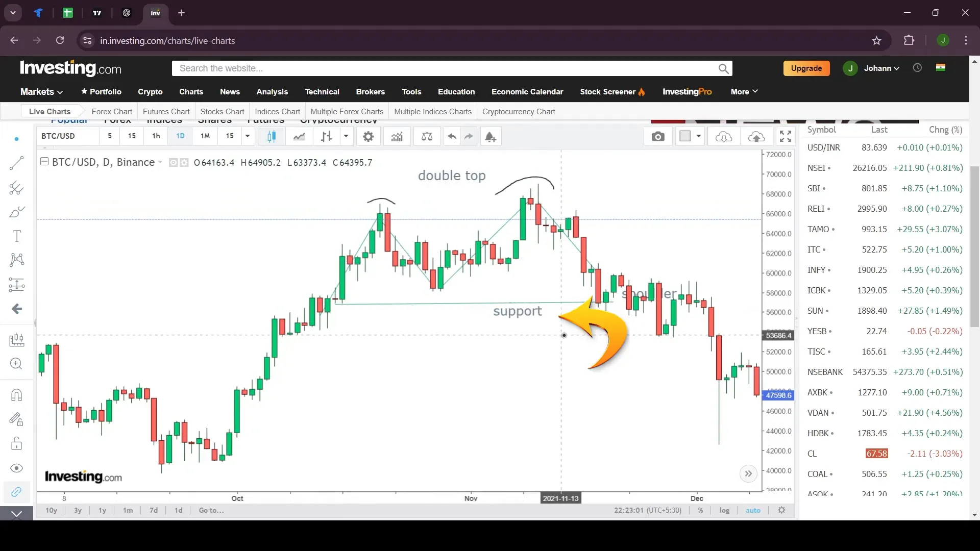980x551 pixels.
Task: Open the indicators menu
Action: [397, 136]
